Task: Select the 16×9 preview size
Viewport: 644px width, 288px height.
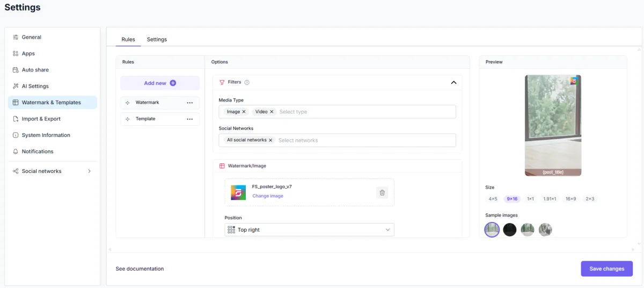Action: click(x=570, y=199)
